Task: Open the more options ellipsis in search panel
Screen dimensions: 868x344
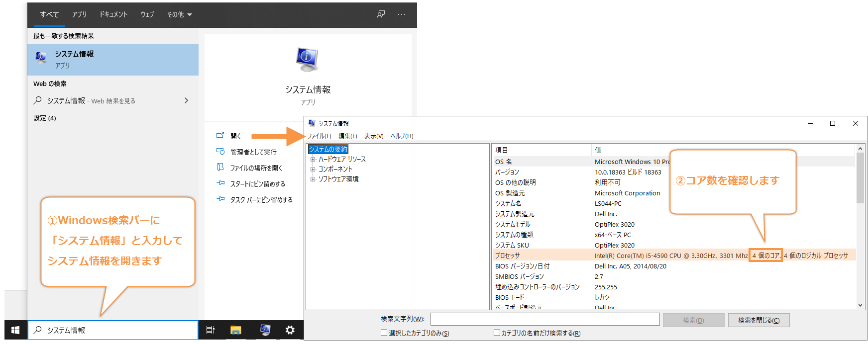Action: [402, 14]
